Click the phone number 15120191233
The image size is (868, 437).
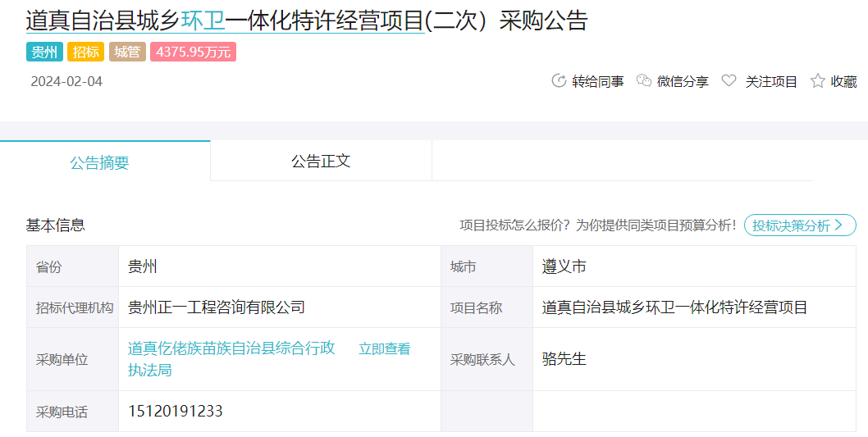176,411
